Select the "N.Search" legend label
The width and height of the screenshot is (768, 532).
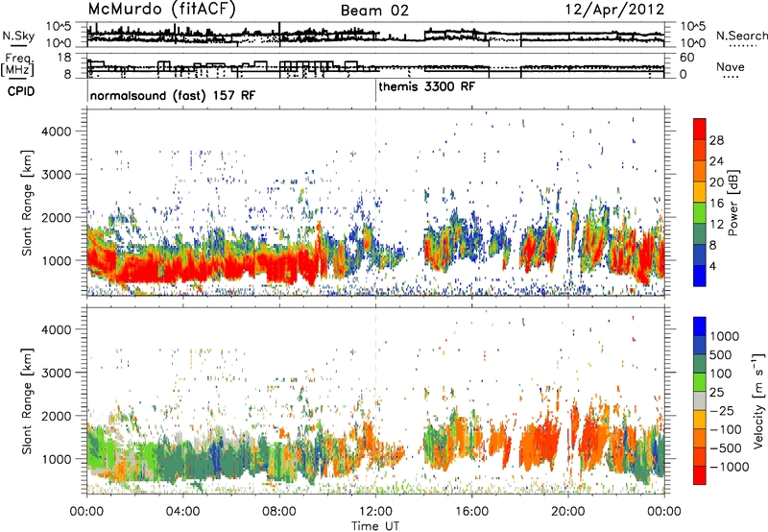[x=742, y=36]
